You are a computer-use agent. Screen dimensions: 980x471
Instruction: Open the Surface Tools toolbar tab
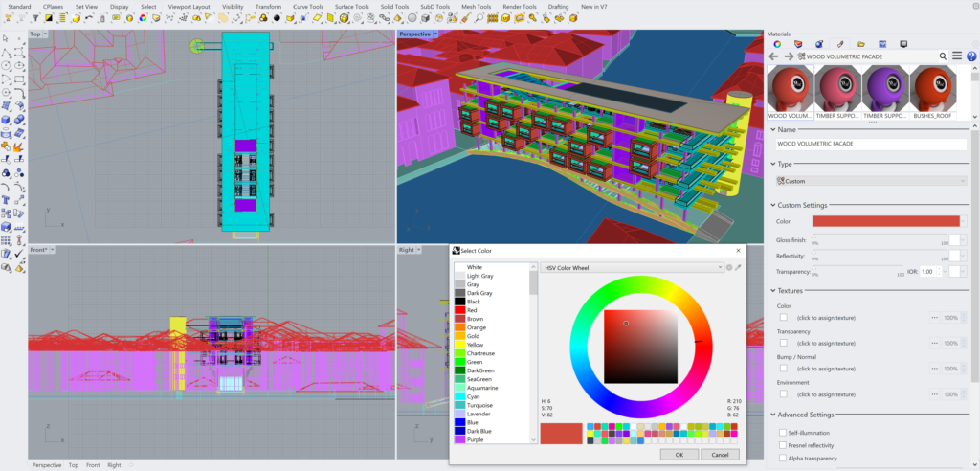(x=352, y=7)
